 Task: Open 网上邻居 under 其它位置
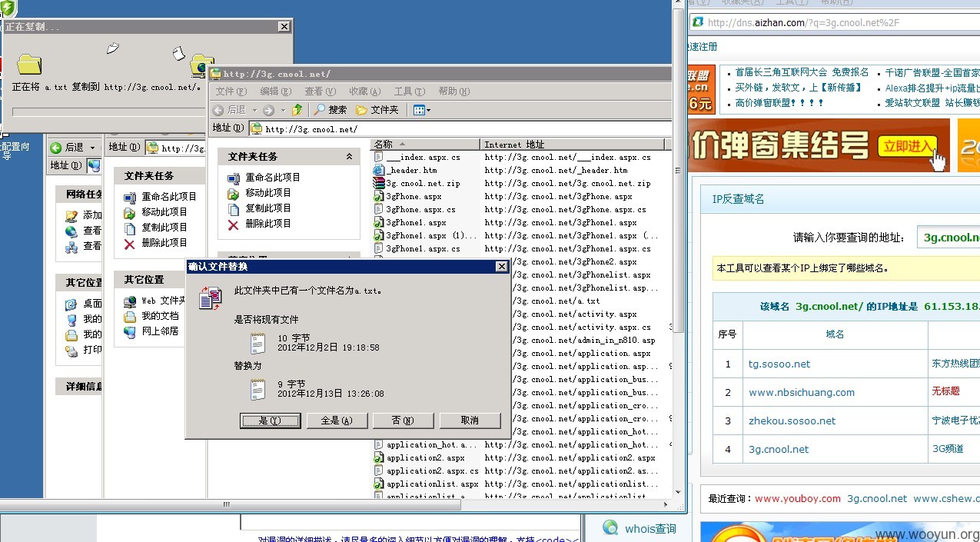pos(152,331)
